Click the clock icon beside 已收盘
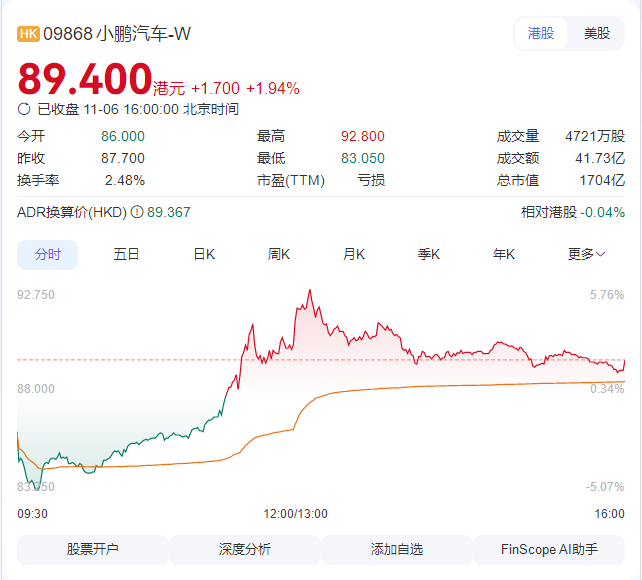 coord(25,109)
